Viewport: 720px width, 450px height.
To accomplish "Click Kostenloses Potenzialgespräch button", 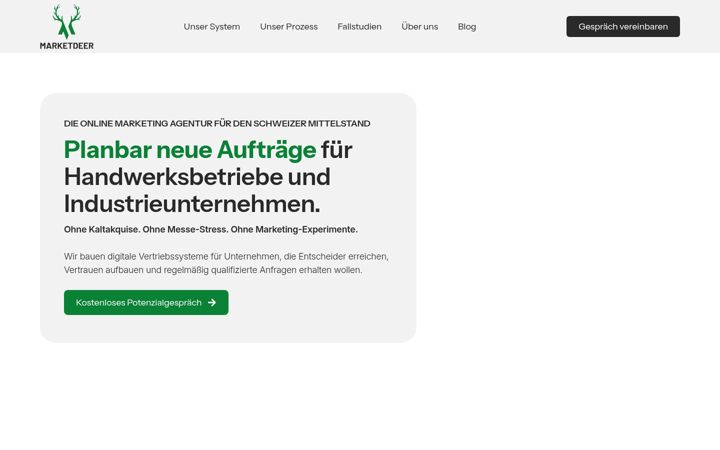I will [146, 303].
